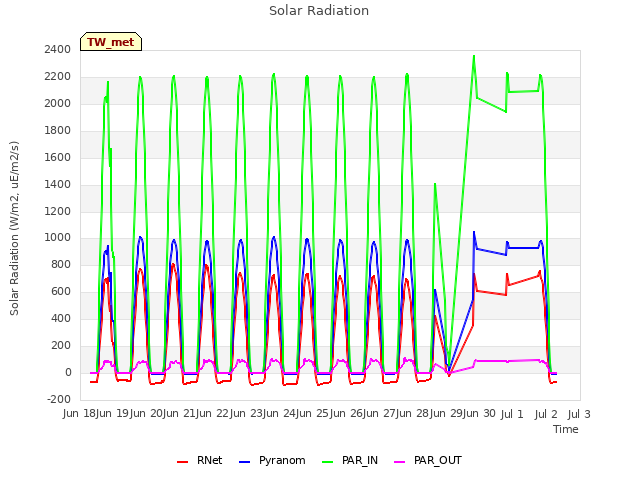Click the magenta PAR_OUT legend swatch
Image resolution: width=640 pixels, height=480 pixels.
click(400, 462)
